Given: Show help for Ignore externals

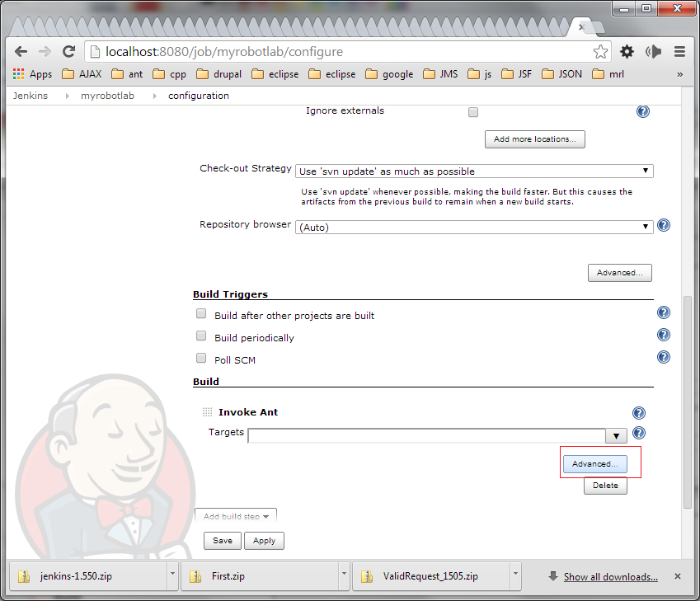Looking at the screenshot, I should 643,111.
